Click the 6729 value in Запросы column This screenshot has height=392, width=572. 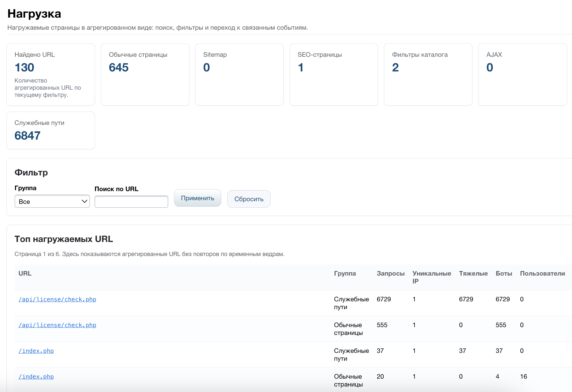[x=384, y=299]
